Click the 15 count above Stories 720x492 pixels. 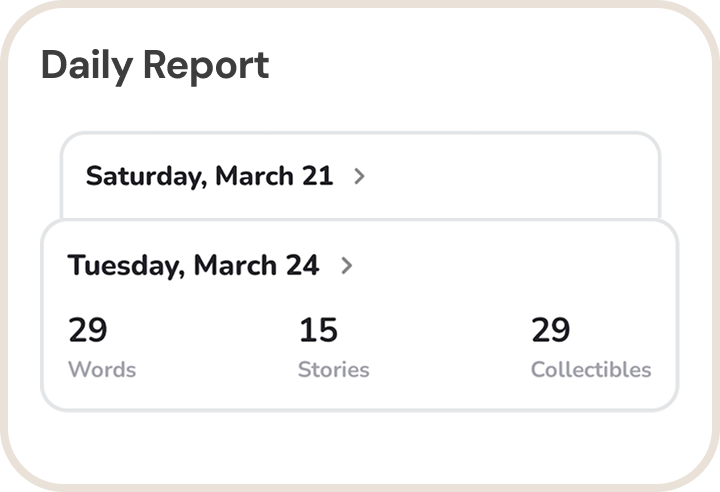[x=318, y=330]
